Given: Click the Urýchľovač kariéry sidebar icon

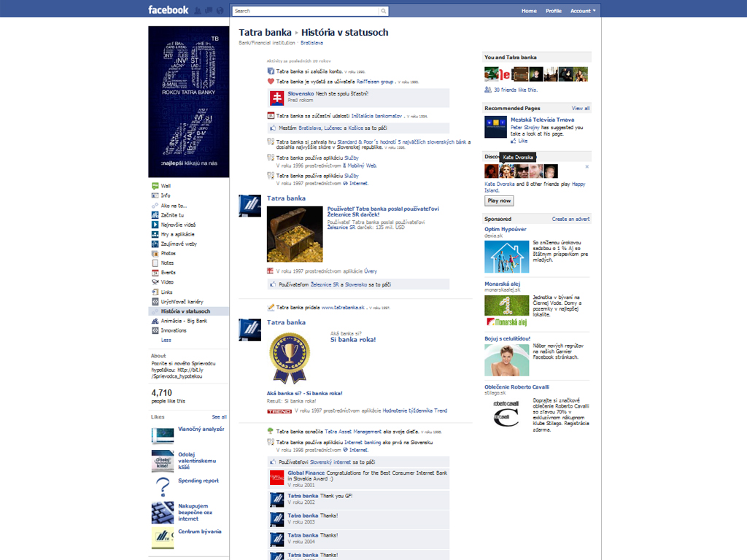Looking at the screenshot, I should [x=155, y=301].
